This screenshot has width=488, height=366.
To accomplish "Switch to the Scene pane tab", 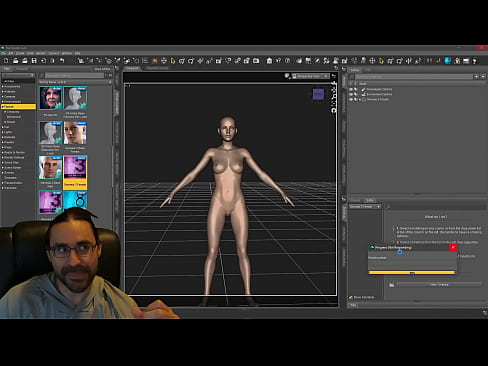I will click(x=355, y=70).
